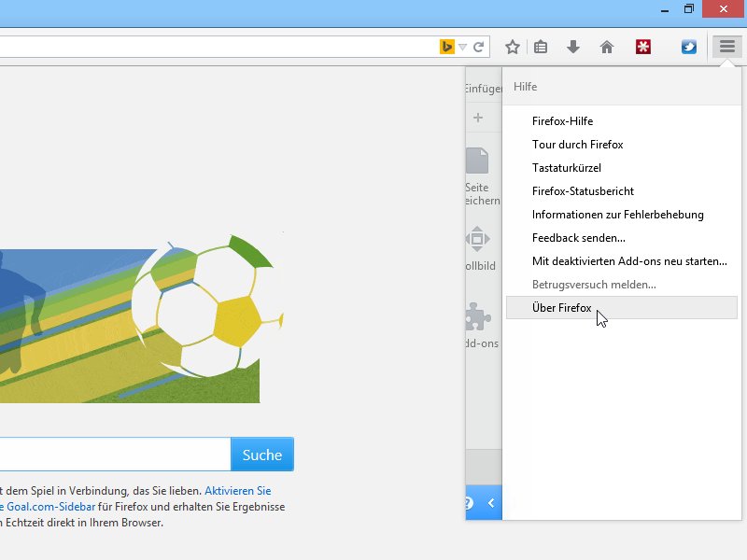The width and height of the screenshot is (747, 560).
Task: Click the Seite speichern page icon
Action: pyautogui.click(x=477, y=161)
